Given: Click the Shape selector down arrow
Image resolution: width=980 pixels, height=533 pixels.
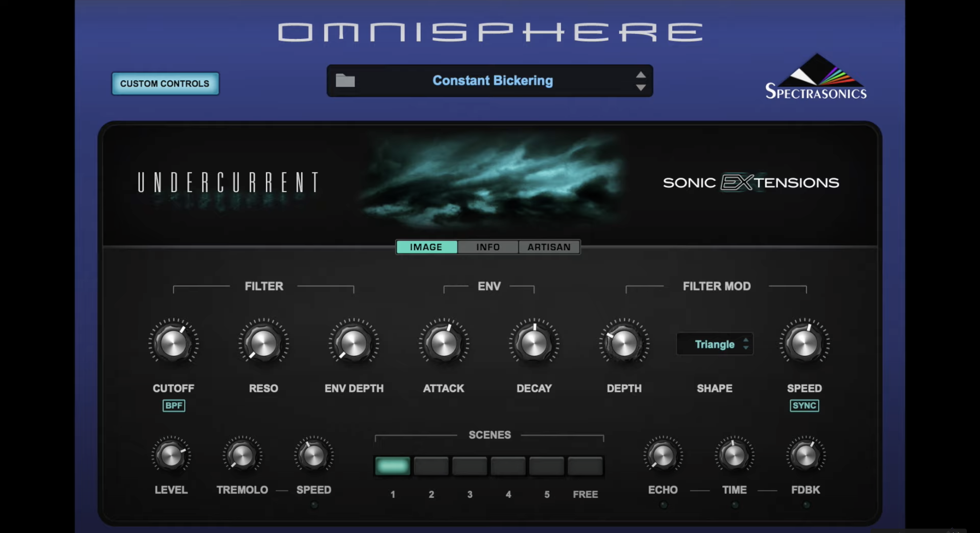Looking at the screenshot, I should pos(746,348).
